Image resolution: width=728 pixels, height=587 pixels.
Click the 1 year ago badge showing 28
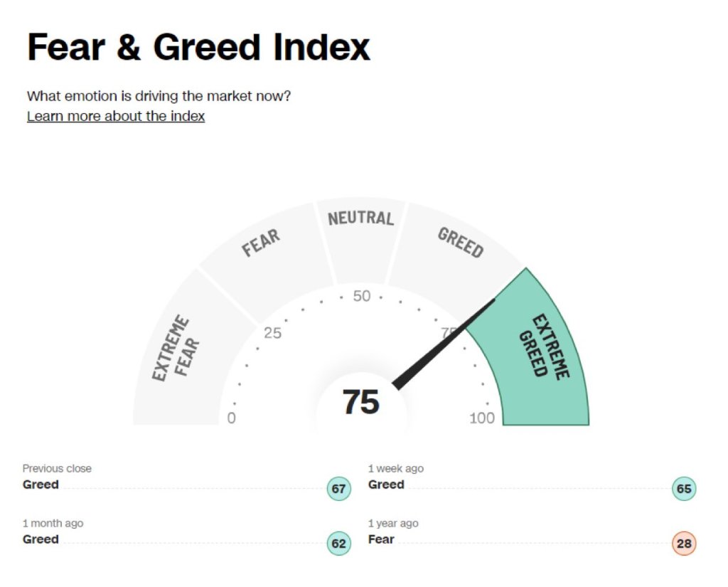tap(684, 544)
